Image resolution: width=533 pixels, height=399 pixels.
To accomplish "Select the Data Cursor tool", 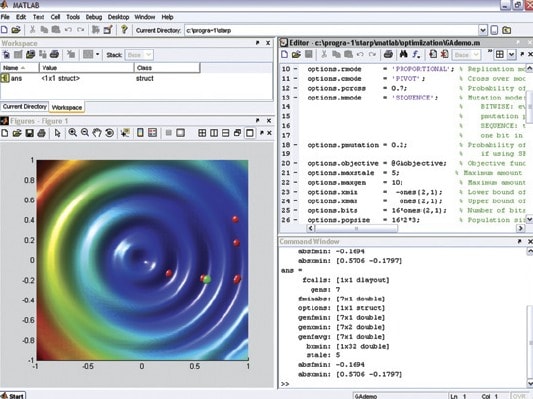I will point(125,133).
